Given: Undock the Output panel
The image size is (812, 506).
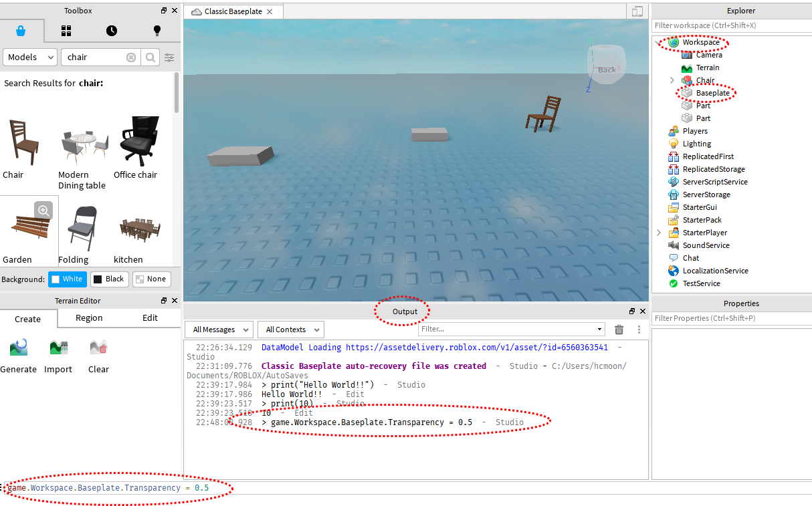Looking at the screenshot, I should click(x=632, y=311).
